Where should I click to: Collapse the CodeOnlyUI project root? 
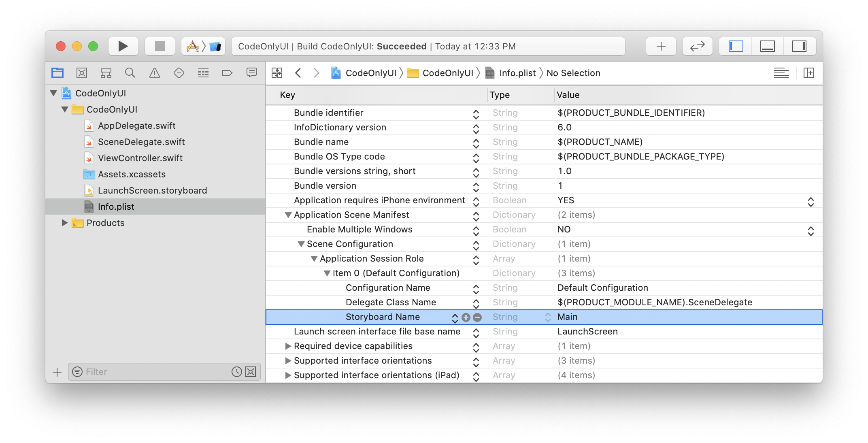pyautogui.click(x=53, y=93)
